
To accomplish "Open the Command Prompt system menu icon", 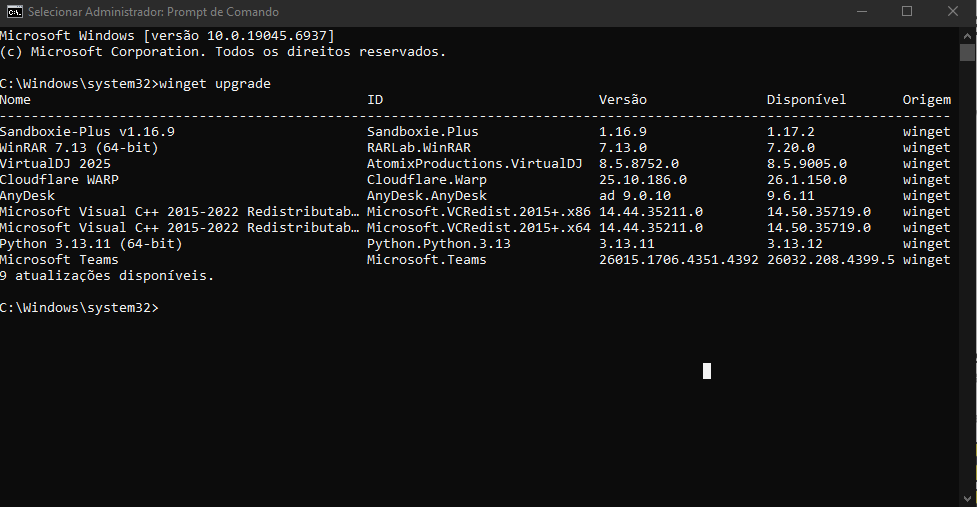I will pos(14,12).
